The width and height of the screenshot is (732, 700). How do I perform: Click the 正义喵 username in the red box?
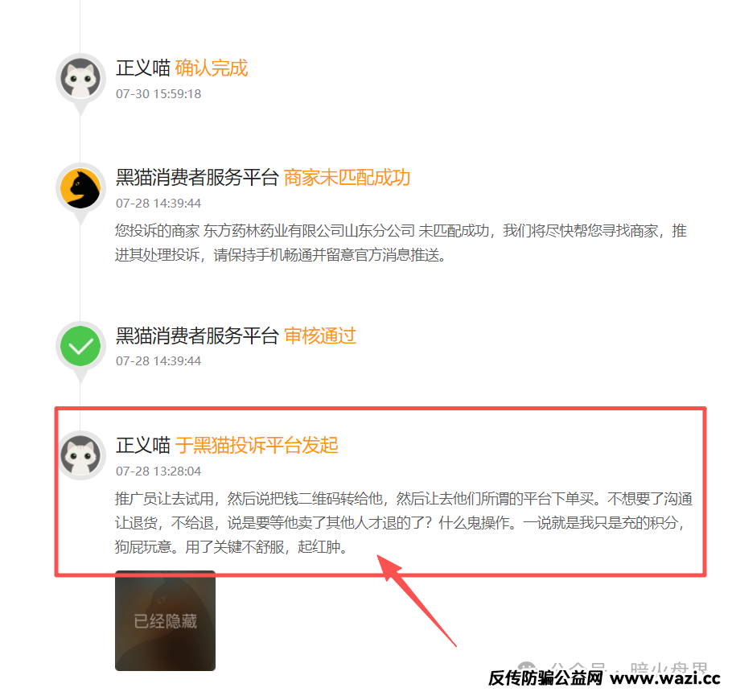pos(143,446)
